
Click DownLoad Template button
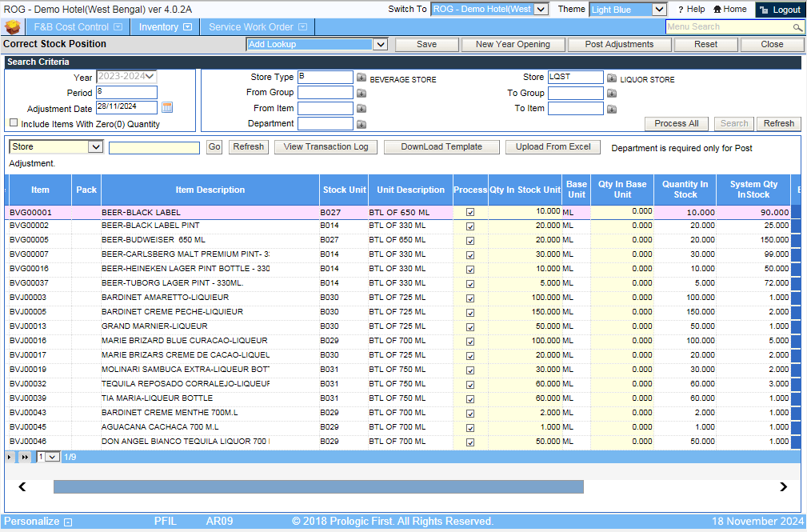pyautogui.click(x=441, y=146)
